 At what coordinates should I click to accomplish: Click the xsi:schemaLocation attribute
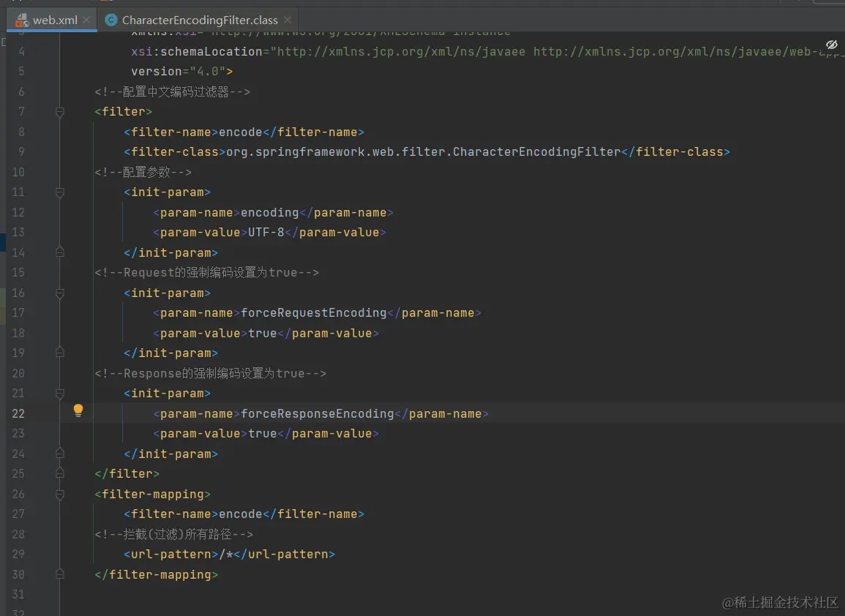click(196, 51)
